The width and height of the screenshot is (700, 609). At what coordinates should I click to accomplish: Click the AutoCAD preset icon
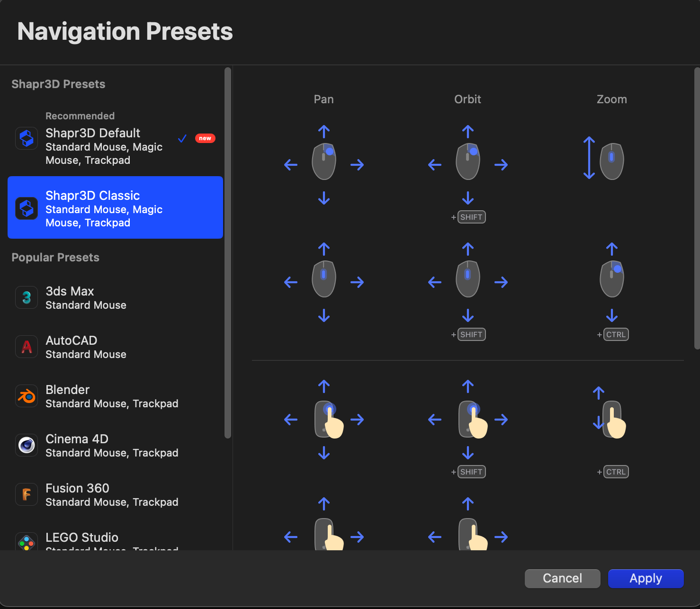[26, 347]
